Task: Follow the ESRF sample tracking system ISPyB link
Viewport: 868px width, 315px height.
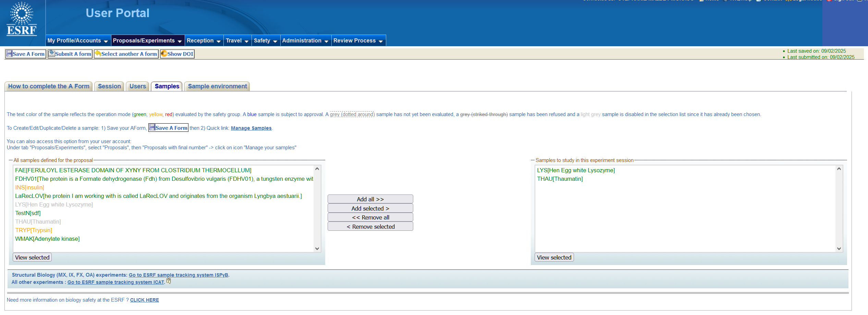Action: (x=179, y=275)
